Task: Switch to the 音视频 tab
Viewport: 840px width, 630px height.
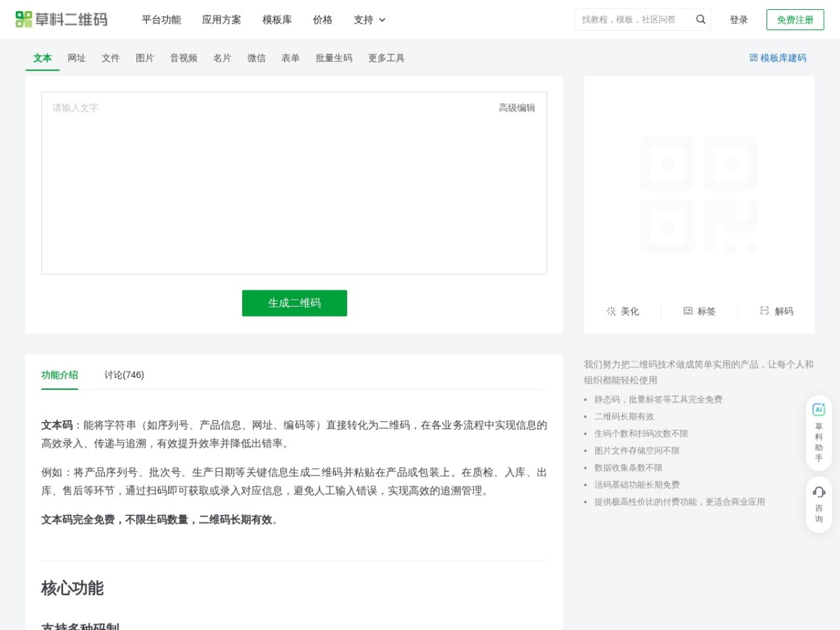Action: click(183, 58)
